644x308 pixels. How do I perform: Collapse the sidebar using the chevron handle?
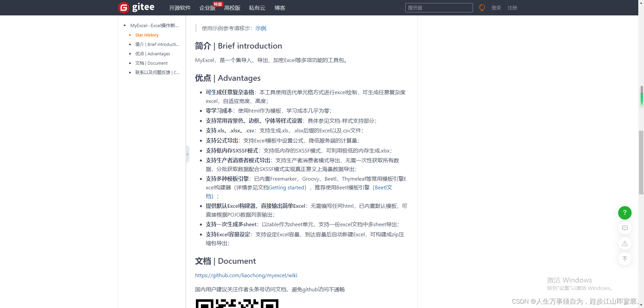(187, 154)
